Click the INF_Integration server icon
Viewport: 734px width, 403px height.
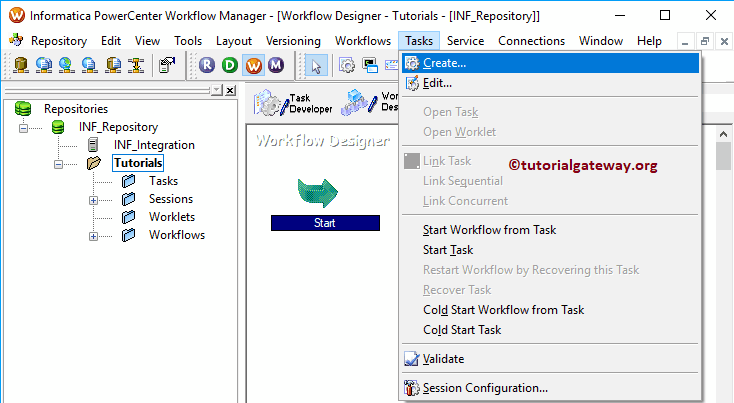[x=93, y=145]
